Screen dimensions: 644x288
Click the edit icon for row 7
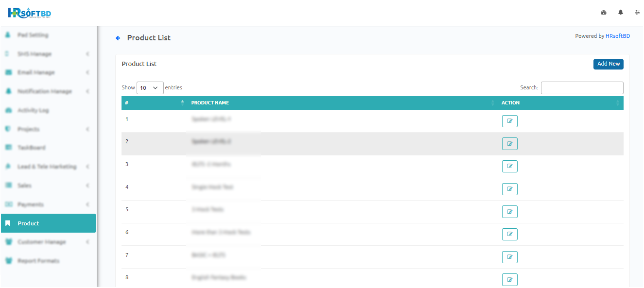click(509, 257)
